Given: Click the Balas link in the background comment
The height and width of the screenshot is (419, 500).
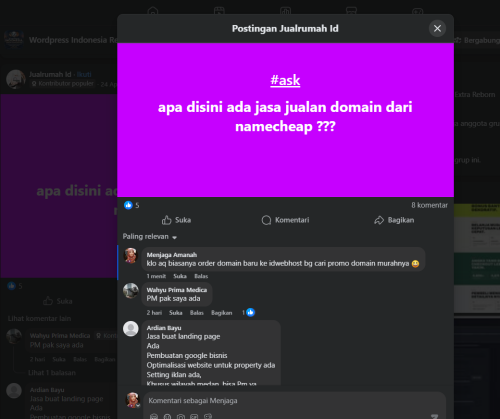Looking at the screenshot, I should tap(80, 359).
